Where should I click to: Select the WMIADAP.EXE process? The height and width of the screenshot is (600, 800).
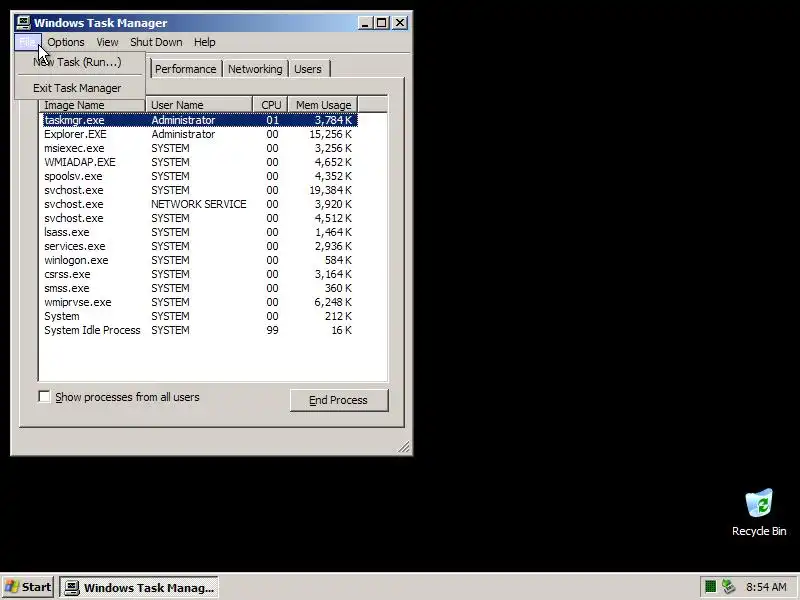[x=200, y=162]
